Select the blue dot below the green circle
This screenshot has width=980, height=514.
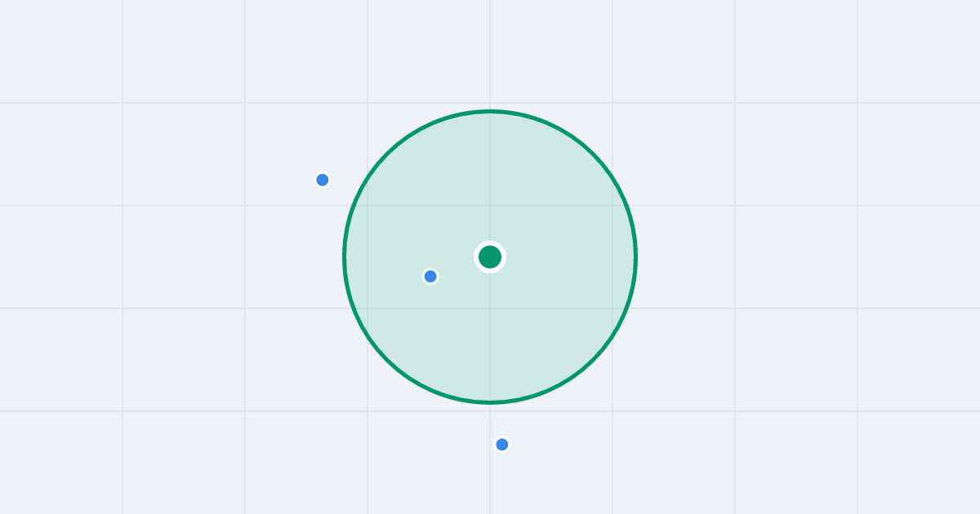[x=502, y=445]
